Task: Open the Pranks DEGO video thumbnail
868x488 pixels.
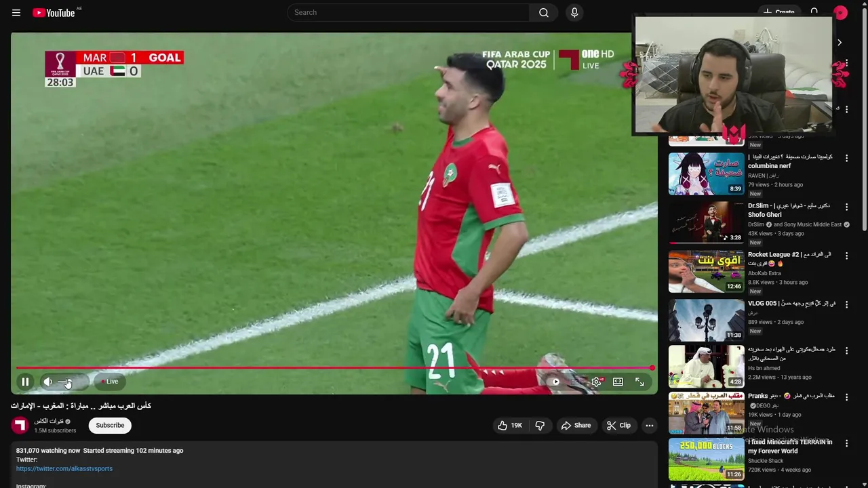Action: [x=706, y=412]
